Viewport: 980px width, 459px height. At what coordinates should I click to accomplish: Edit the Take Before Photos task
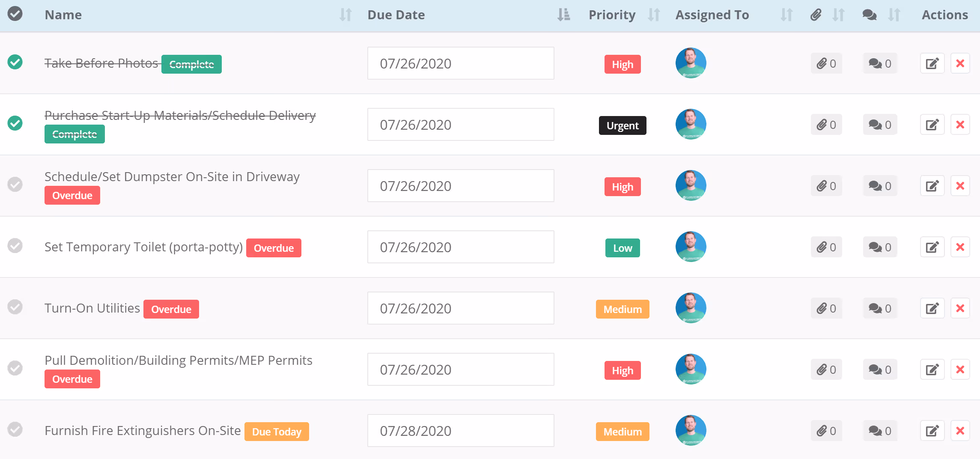(x=932, y=63)
